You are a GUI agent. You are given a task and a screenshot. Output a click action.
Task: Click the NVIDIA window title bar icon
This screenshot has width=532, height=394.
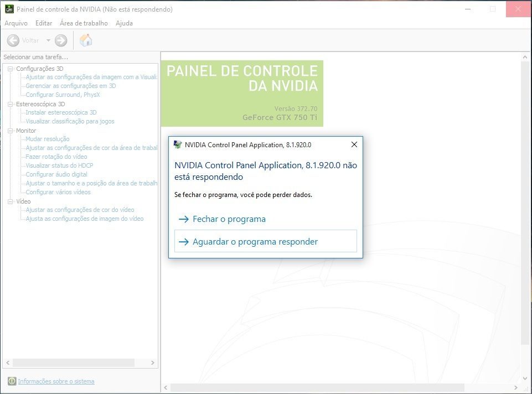pos(9,9)
